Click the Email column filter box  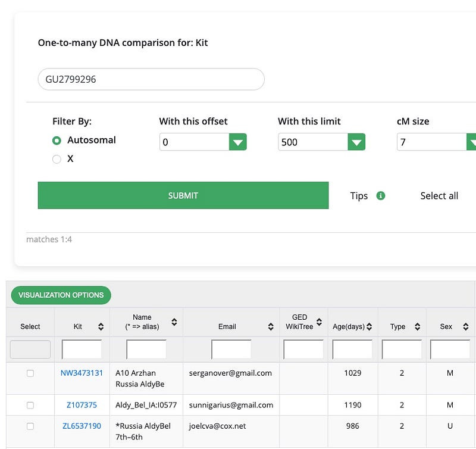pyautogui.click(x=231, y=350)
